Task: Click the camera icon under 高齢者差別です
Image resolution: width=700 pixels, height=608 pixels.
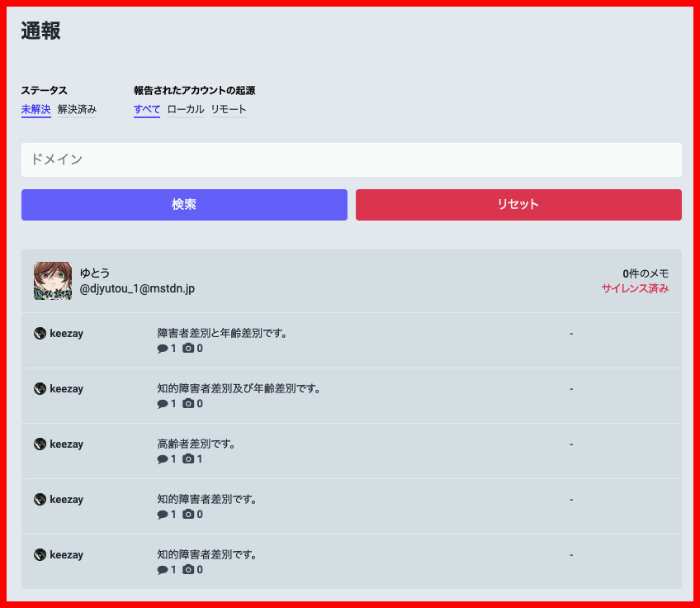Action: click(188, 458)
